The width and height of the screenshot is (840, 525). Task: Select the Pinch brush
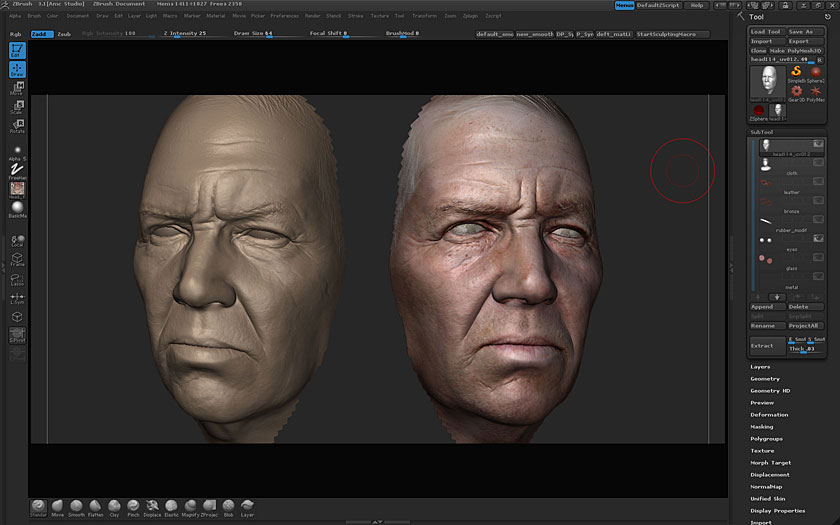133,508
